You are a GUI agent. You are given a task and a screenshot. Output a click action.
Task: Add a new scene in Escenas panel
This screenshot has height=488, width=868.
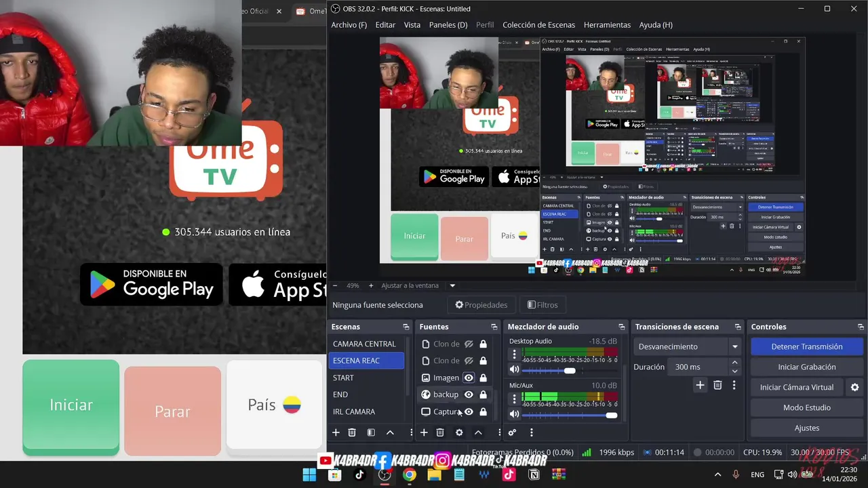pyautogui.click(x=336, y=432)
